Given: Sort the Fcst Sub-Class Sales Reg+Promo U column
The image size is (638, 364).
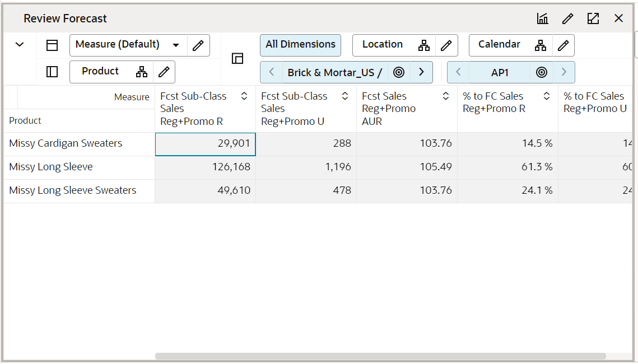Looking at the screenshot, I should (x=345, y=96).
